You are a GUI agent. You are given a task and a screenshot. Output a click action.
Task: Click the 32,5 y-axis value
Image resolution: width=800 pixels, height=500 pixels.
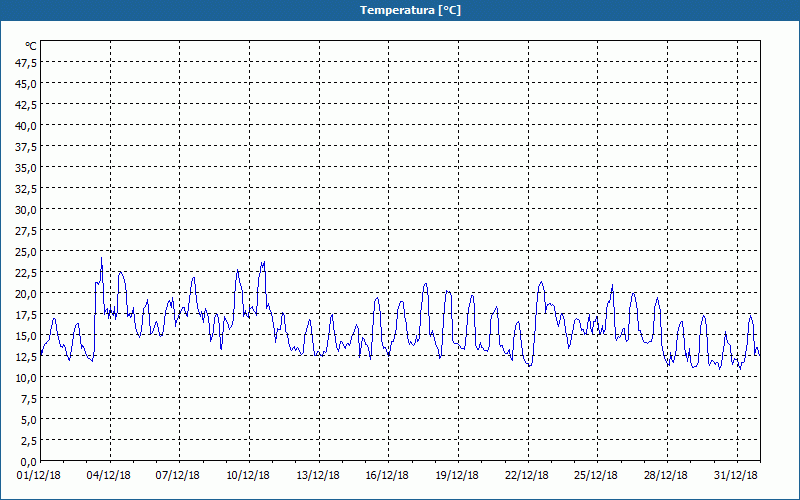point(27,189)
